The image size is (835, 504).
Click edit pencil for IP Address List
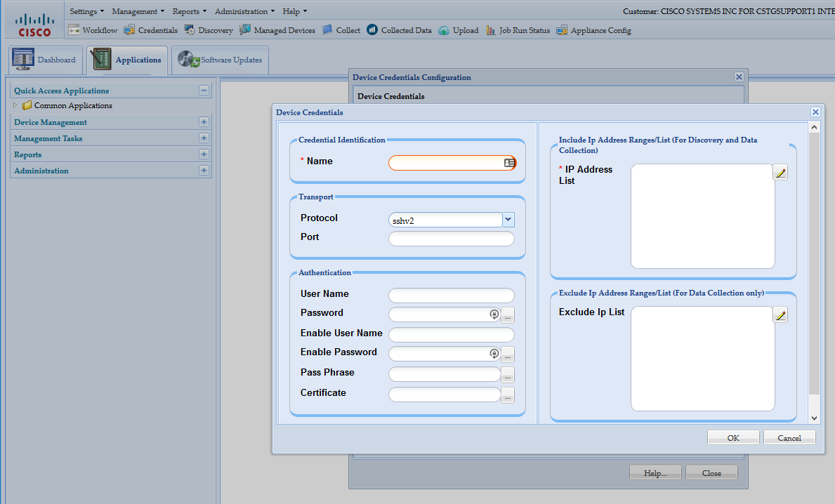[780, 173]
